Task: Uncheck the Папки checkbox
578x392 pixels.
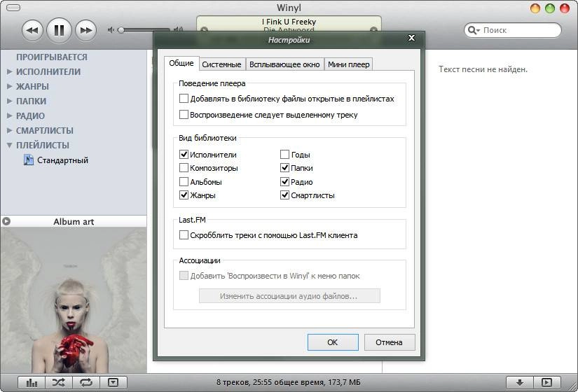Action: (x=284, y=168)
